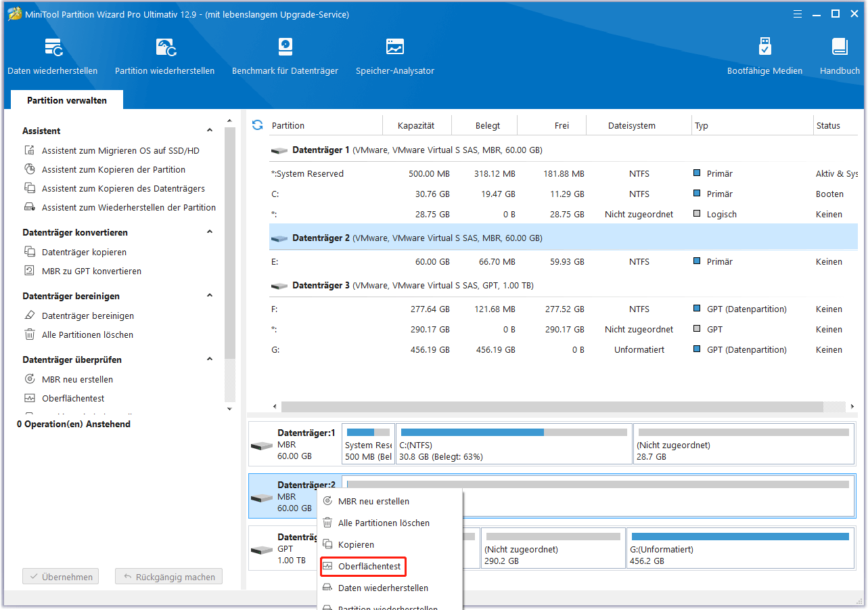Collapse Datenträger bereinigen section

tap(210, 296)
